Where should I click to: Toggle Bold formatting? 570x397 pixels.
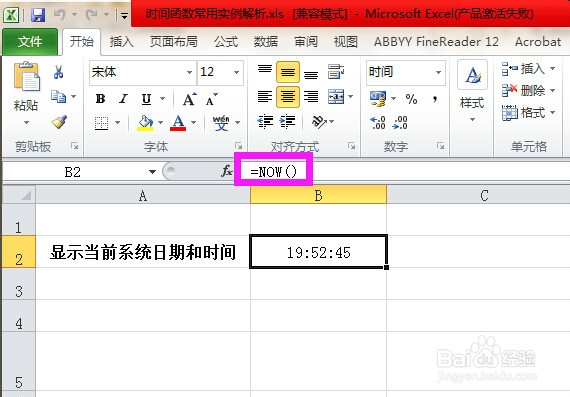pos(100,99)
